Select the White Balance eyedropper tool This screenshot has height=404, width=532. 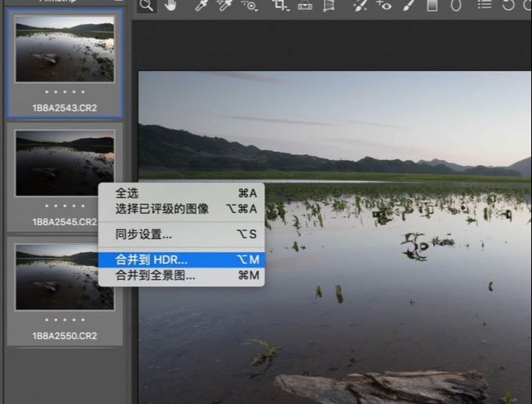pyautogui.click(x=201, y=5)
